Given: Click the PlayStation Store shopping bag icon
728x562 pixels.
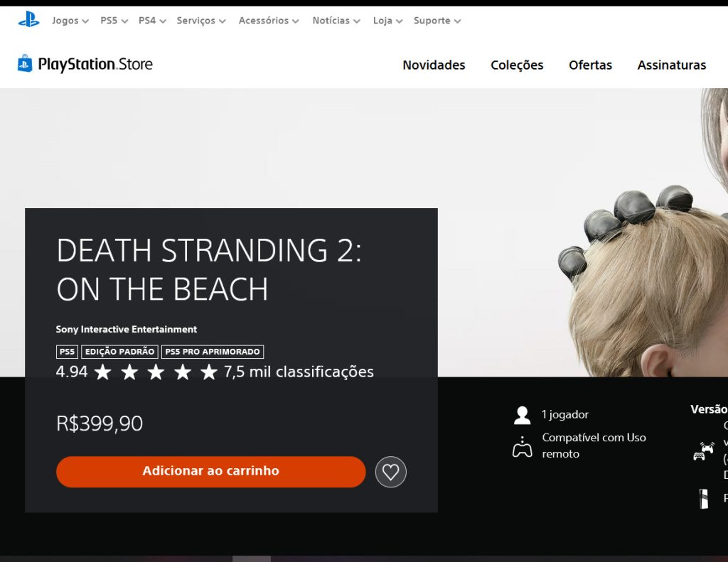Looking at the screenshot, I should (25, 63).
